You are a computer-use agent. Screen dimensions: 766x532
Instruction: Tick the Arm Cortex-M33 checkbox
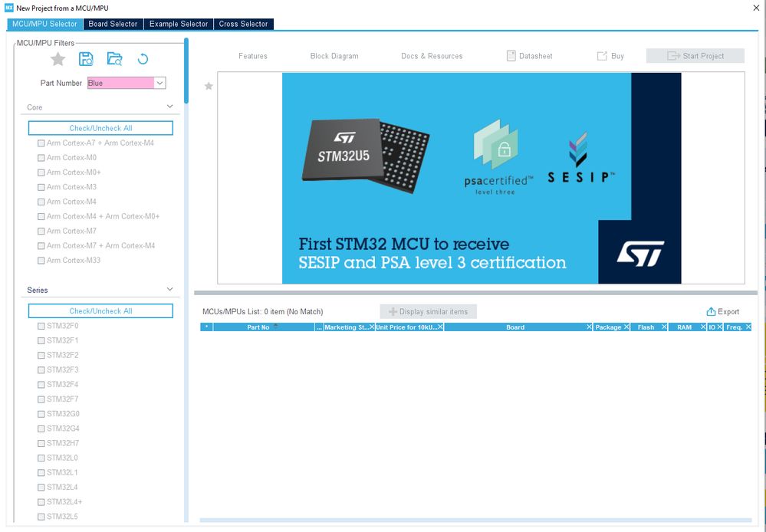coord(41,261)
